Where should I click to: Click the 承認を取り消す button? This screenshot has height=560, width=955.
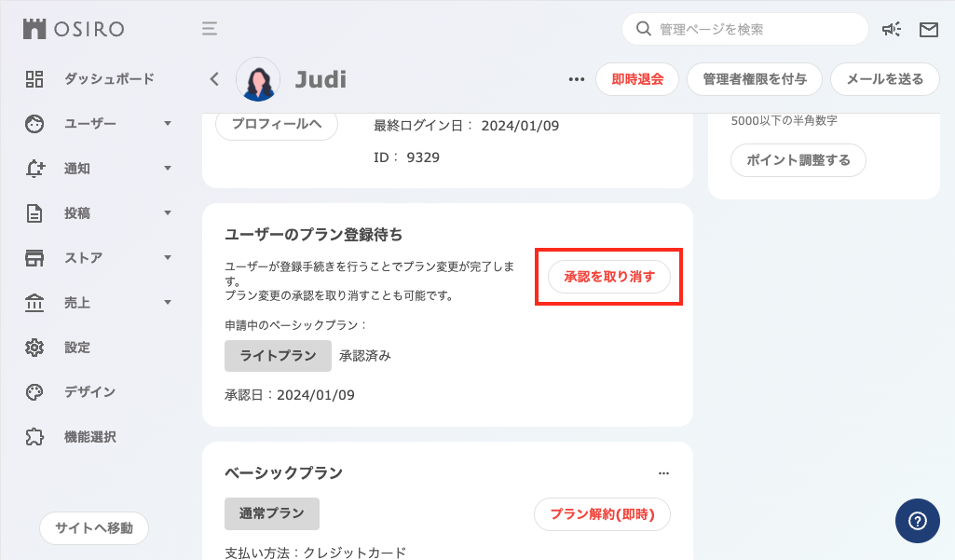(608, 277)
